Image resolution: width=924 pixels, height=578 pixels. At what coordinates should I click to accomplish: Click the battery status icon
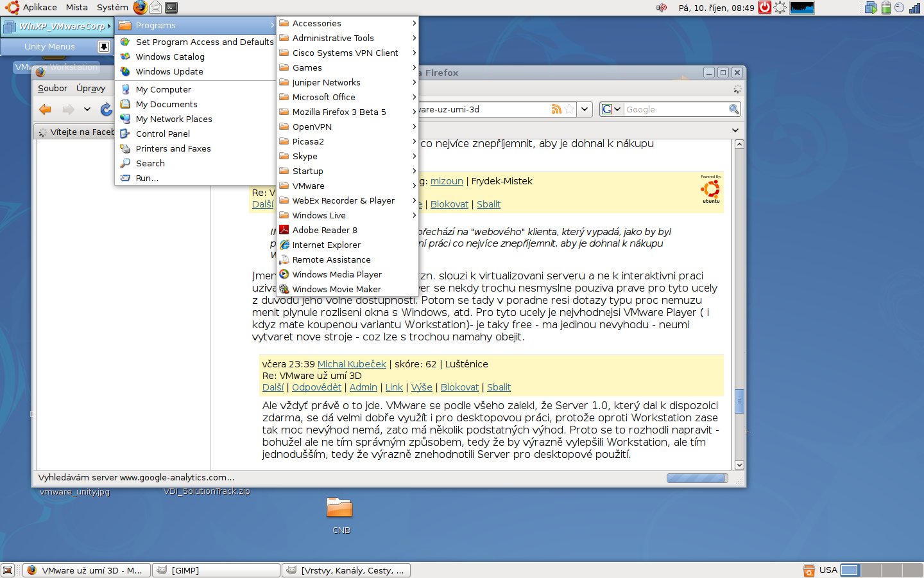(886, 8)
